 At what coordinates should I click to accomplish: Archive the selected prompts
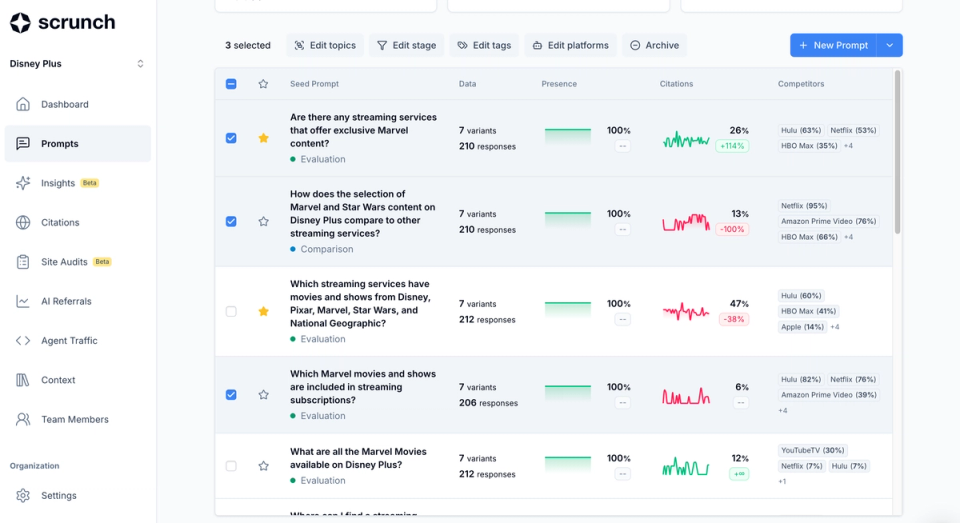point(654,45)
